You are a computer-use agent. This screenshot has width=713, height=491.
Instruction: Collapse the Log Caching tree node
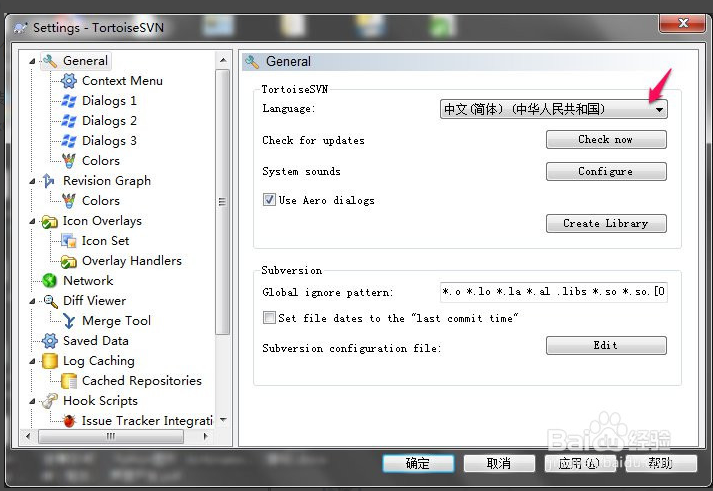tap(32, 361)
